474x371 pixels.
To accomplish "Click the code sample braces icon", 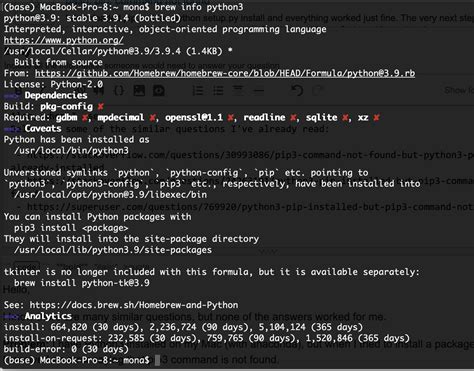I will pos(119,90).
